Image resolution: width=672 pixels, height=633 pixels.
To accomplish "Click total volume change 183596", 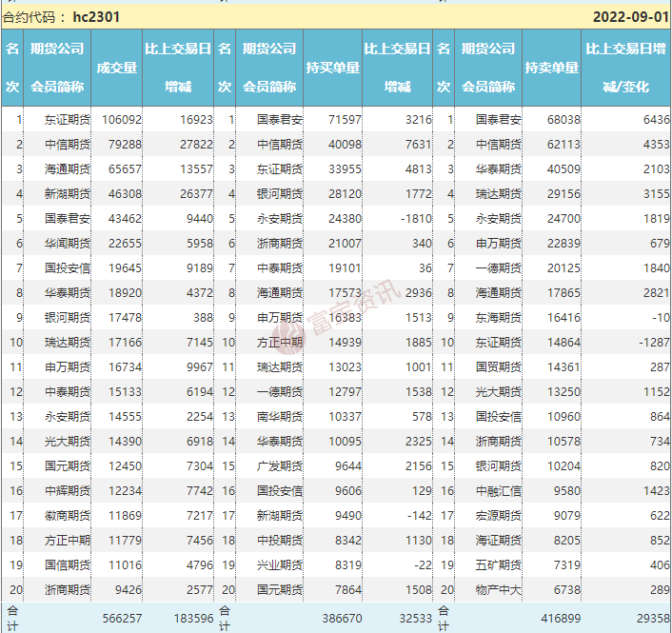I will coord(193,619).
